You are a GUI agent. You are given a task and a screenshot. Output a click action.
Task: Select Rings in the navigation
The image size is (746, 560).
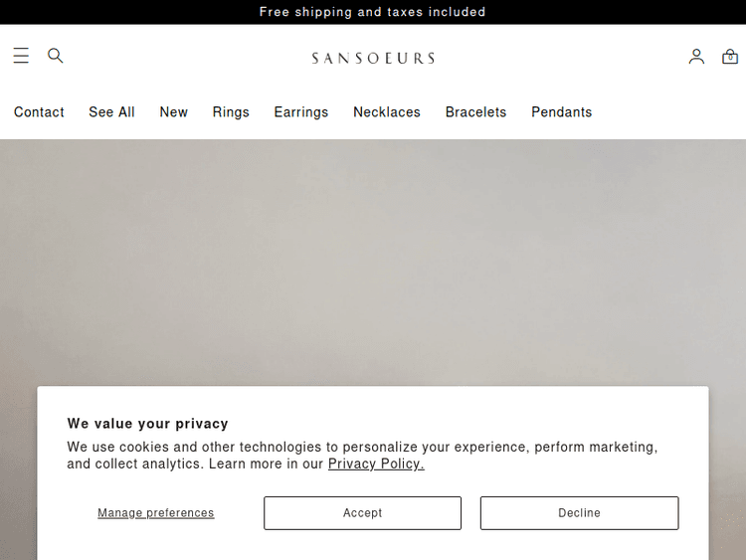tap(231, 112)
